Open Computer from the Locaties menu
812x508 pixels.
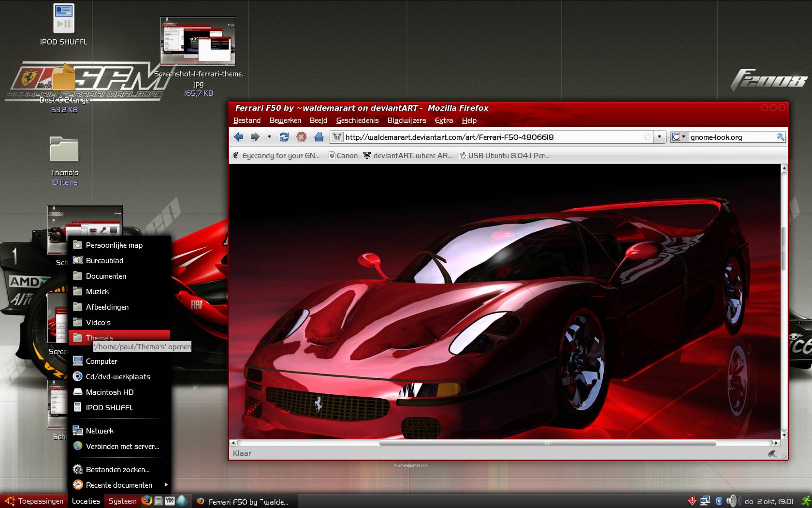coord(119,361)
